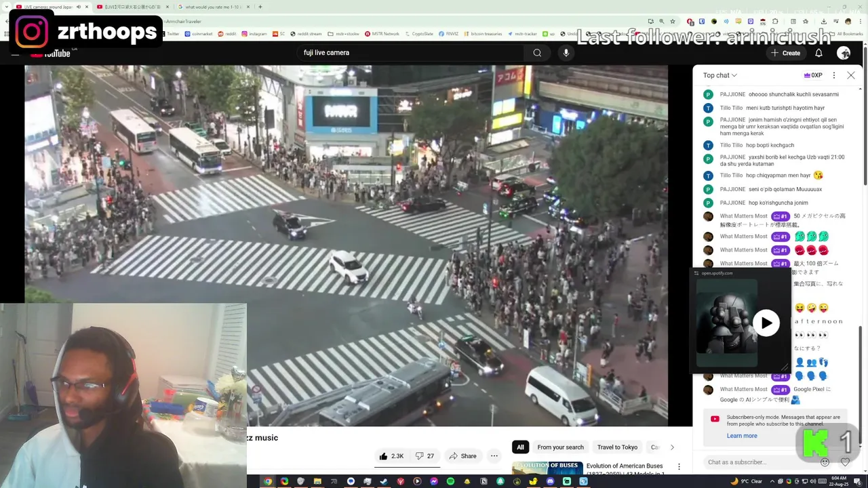This screenshot has height=488, width=868.
Task: Mute the first browser tab audio icon
Action: (79, 7)
